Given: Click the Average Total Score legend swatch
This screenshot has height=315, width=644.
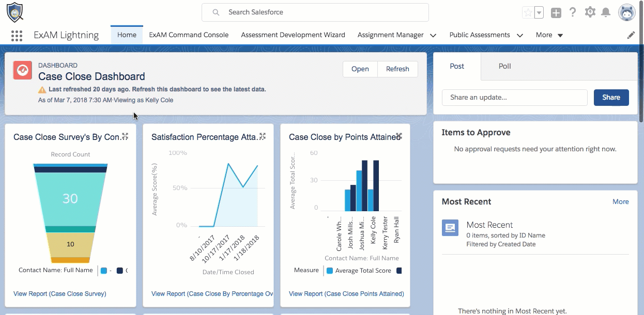Looking at the screenshot, I should click(x=330, y=271).
